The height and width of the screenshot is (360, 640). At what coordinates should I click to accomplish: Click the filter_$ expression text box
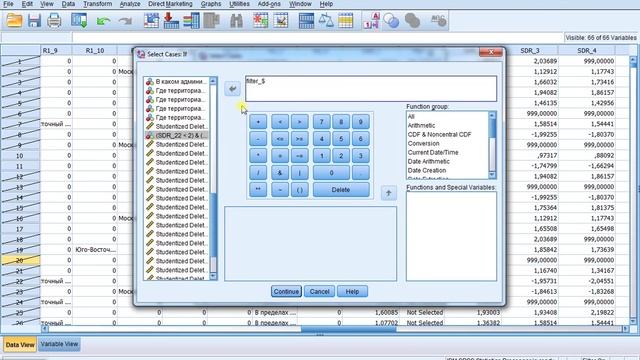coord(371,89)
